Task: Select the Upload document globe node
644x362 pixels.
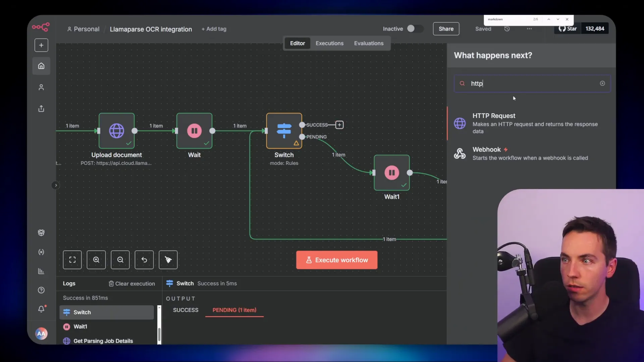Action: pyautogui.click(x=117, y=131)
